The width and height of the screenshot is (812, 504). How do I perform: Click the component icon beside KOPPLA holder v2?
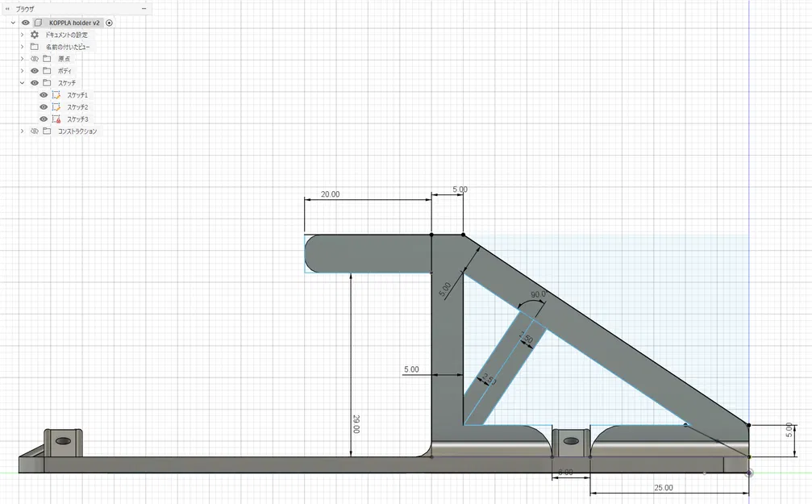click(37, 23)
